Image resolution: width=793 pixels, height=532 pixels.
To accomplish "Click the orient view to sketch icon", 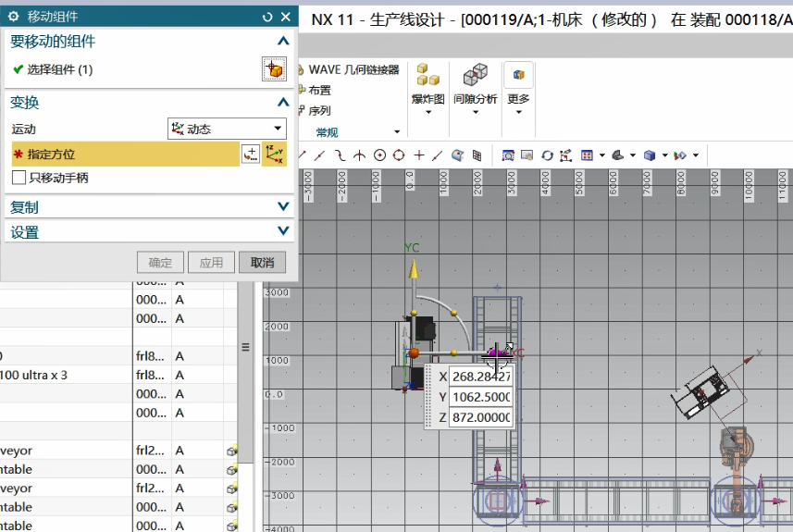I will pyautogui.click(x=566, y=155).
